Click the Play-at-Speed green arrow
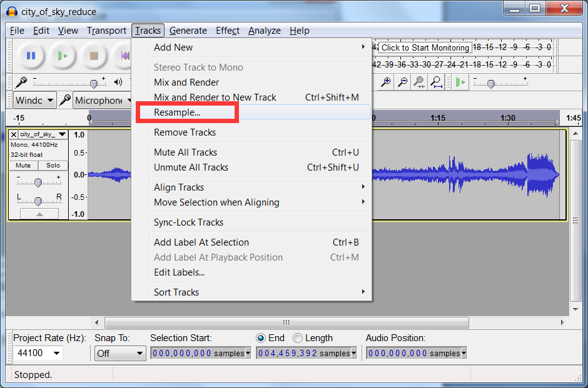The image size is (588, 388). click(x=460, y=82)
